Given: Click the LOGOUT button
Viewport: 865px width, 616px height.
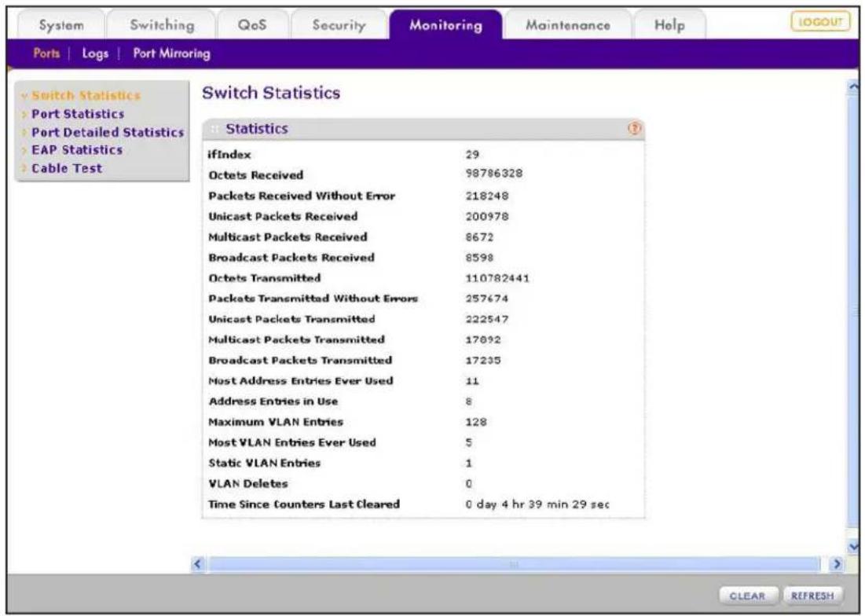Looking at the screenshot, I should point(820,22).
